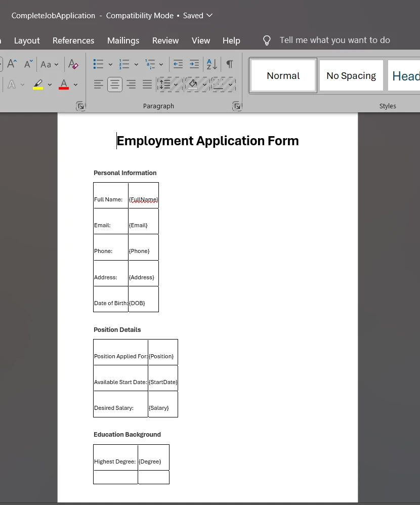
Task: Apply a bulleted list
Action: point(99,64)
